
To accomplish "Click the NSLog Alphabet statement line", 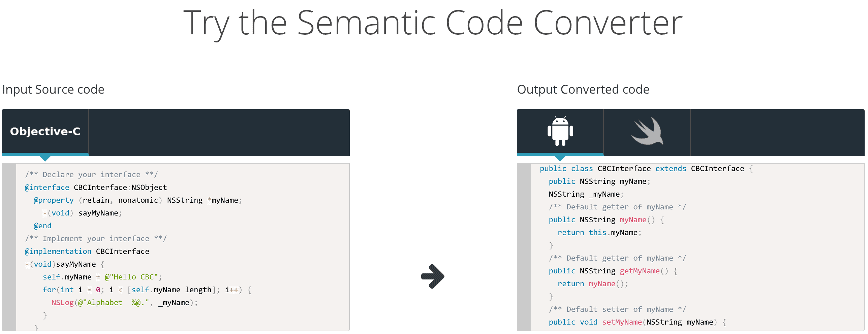I will click(x=125, y=302).
